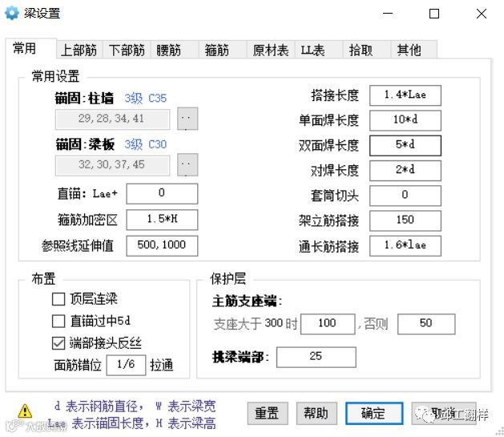
Task: Enable the 直锚过中5d checkbox
Action: [x=58, y=321]
